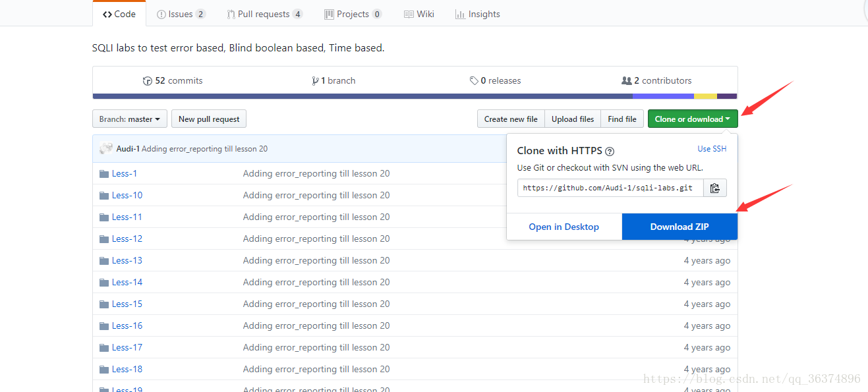
Task: Expand the Branch: master dropdown
Action: (x=130, y=119)
